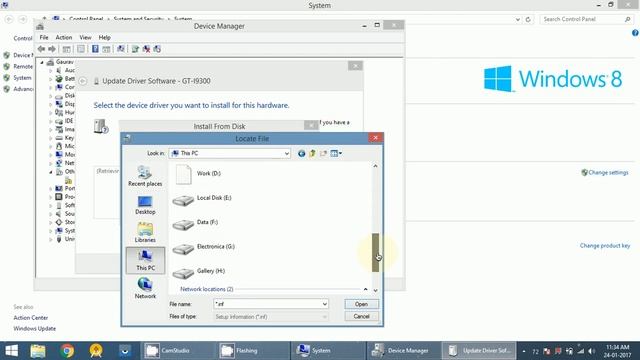
Task: Open Action Center link
Action: pyautogui.click(x=31, y=318)
